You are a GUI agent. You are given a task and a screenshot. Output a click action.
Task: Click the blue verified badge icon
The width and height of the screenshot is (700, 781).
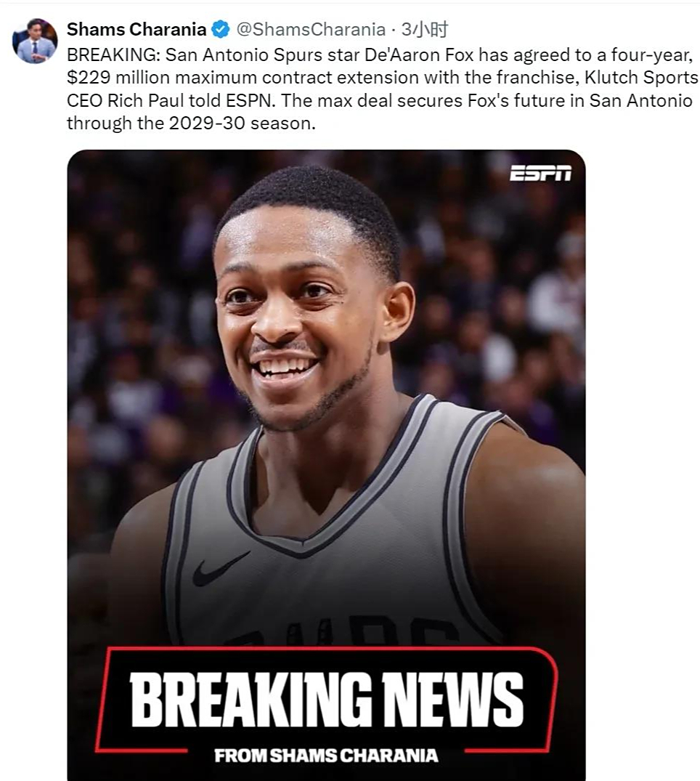click(x=221, y=29)
